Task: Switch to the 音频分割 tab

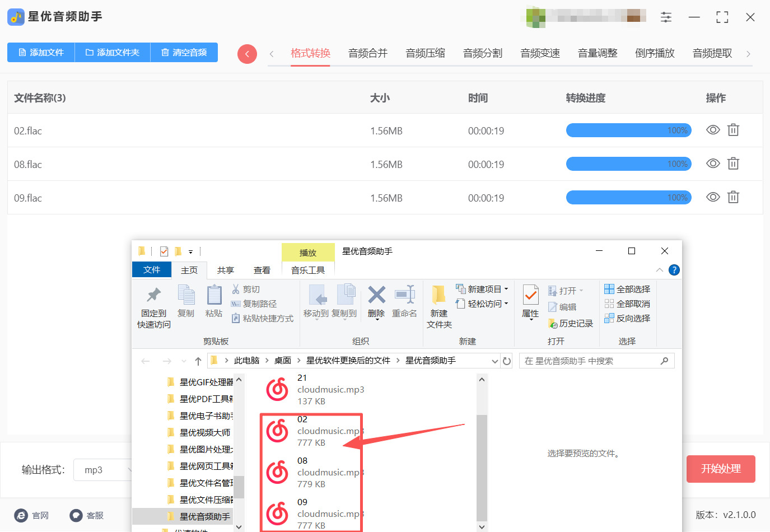Action: tap(483, 53)
